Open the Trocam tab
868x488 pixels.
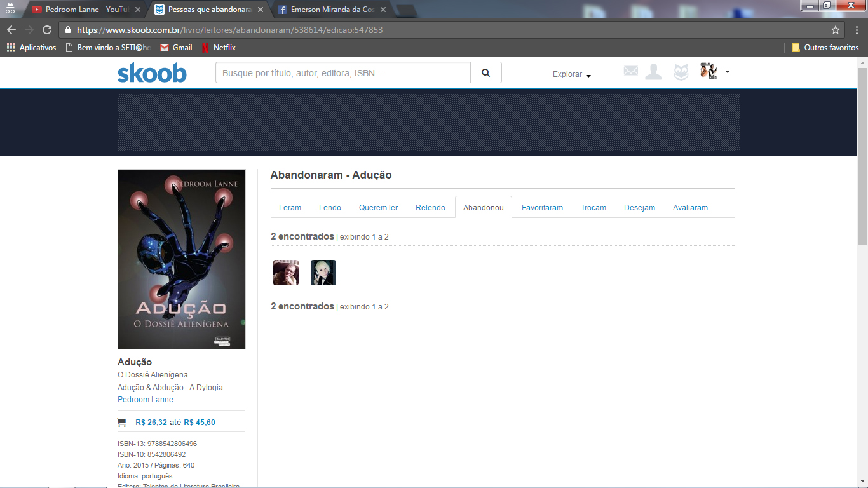tap(593, 208)
